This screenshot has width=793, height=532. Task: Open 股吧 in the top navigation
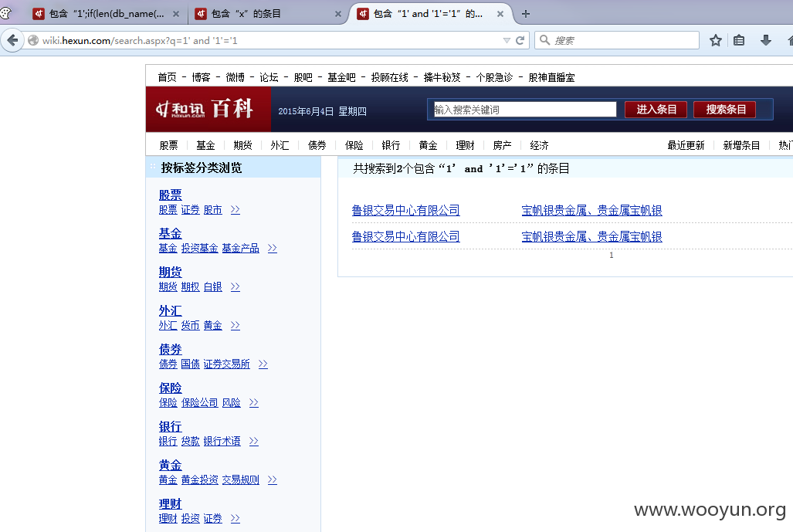pos(303,77)
